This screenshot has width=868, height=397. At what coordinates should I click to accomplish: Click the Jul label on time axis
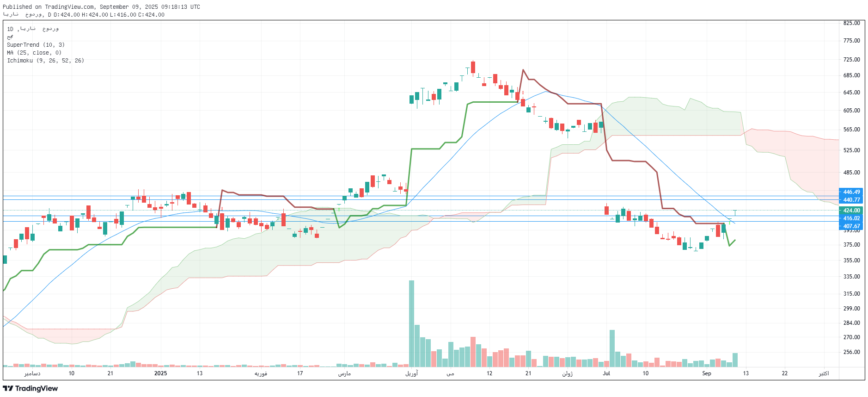606,373
